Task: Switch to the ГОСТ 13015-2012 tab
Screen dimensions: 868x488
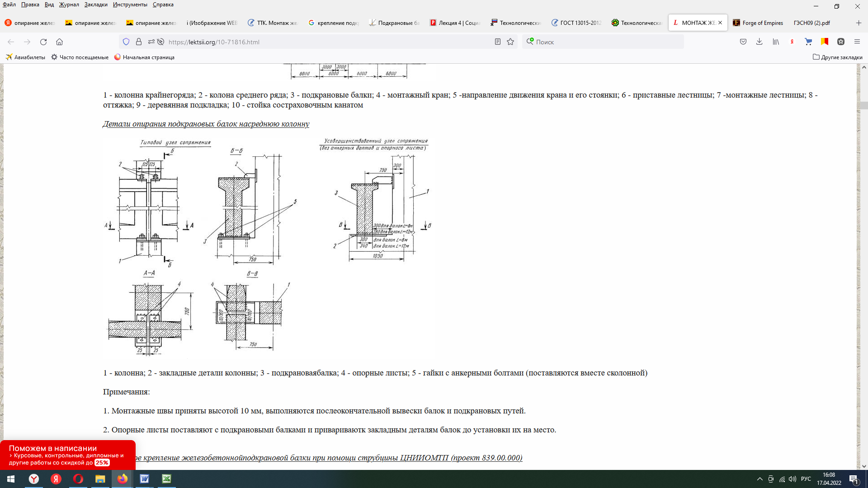Action: 576,23
